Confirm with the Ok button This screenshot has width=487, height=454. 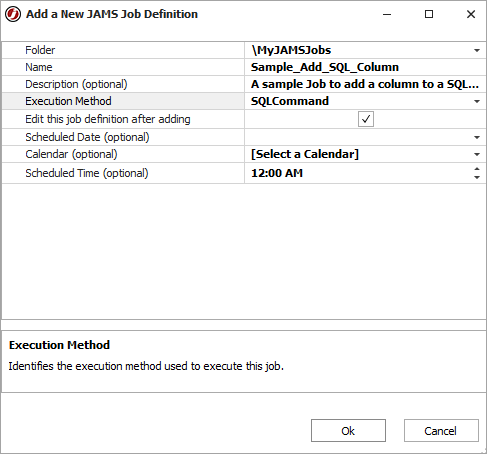coord(348,431)
